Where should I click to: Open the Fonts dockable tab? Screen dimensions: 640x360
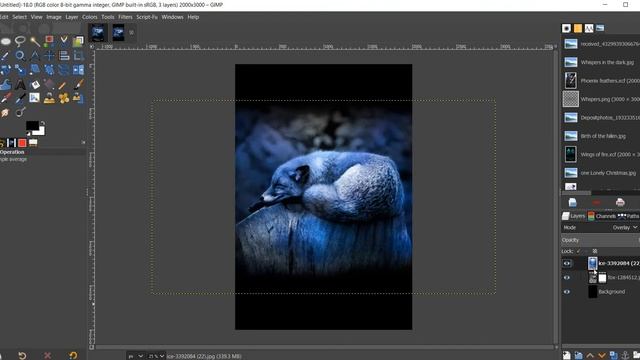pos(589,28)
